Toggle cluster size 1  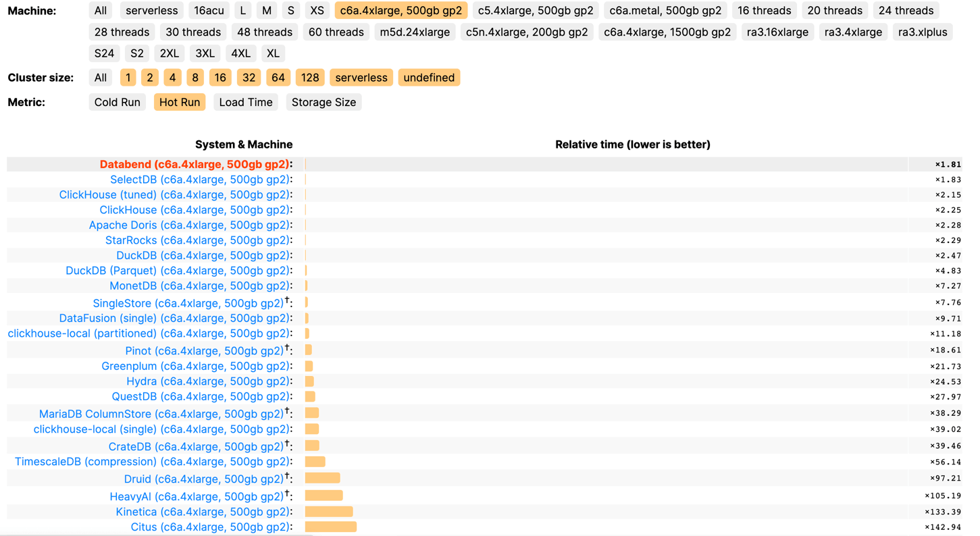tap(128, 78)
